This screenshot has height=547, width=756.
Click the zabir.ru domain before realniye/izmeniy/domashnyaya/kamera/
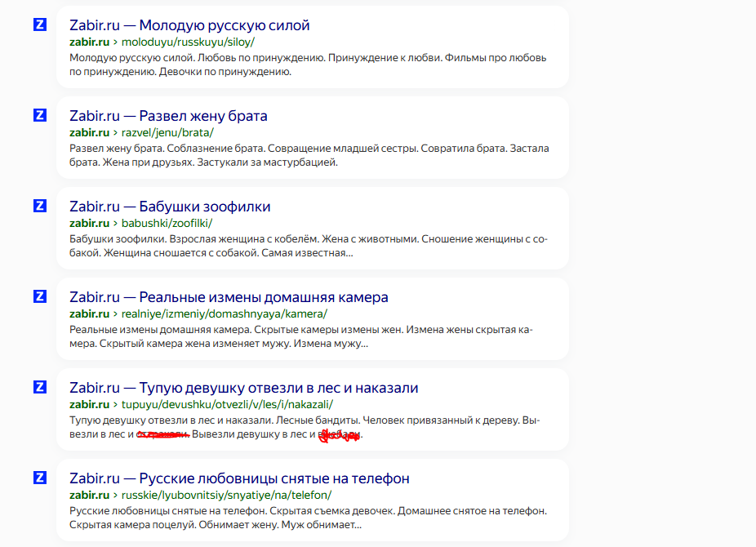(x=89, y=314)
